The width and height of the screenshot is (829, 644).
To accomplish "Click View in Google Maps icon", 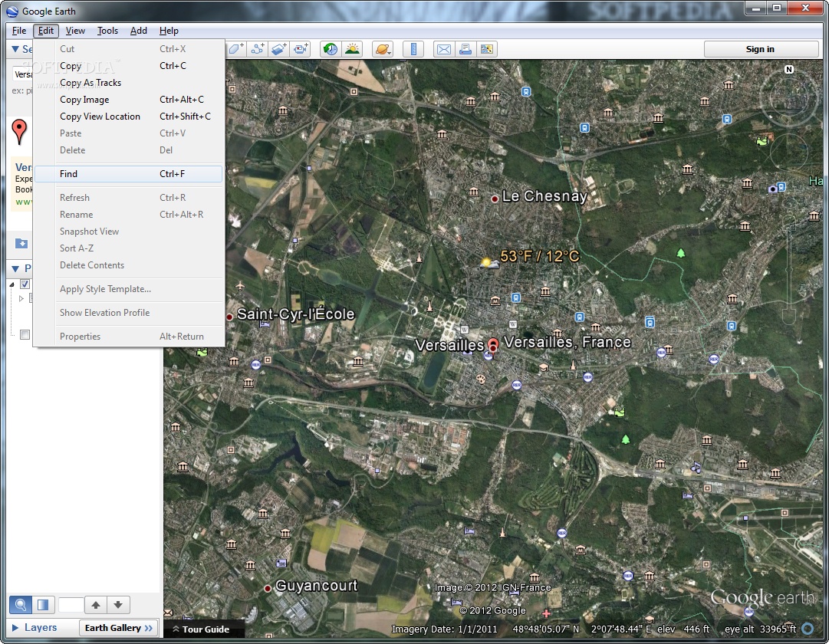I will click(x=487, y=49).
